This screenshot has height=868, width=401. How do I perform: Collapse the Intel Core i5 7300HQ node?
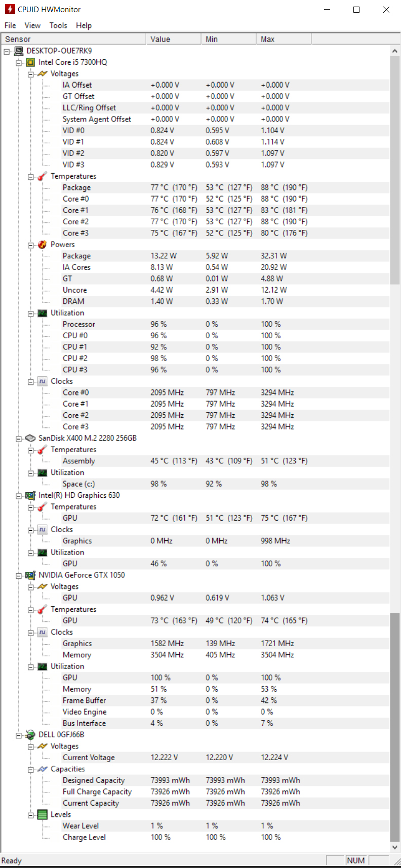click(19, 63)
